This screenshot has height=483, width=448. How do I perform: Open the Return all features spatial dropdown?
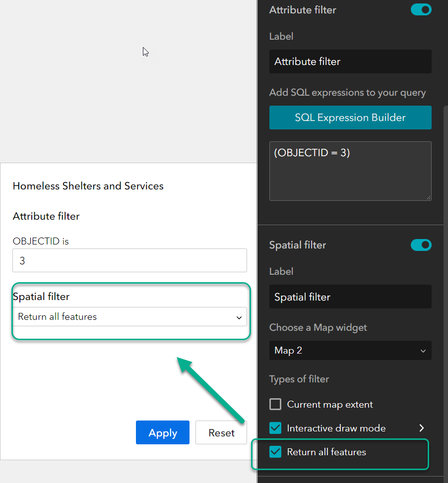[x=129, y=317]
